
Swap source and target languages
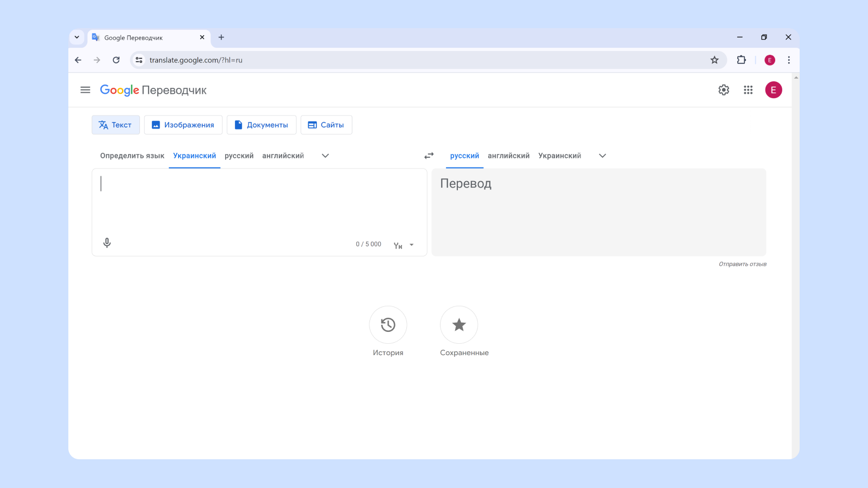point(429,156)
